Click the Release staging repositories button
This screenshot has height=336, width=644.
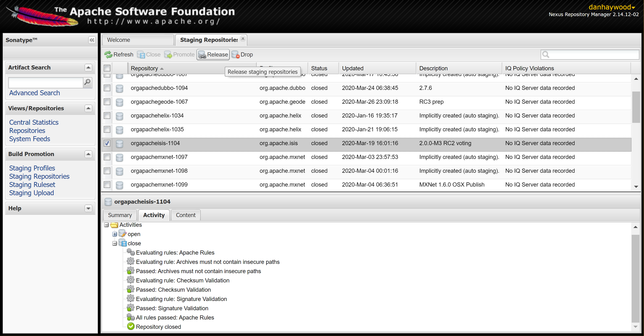tap(213, 54)
